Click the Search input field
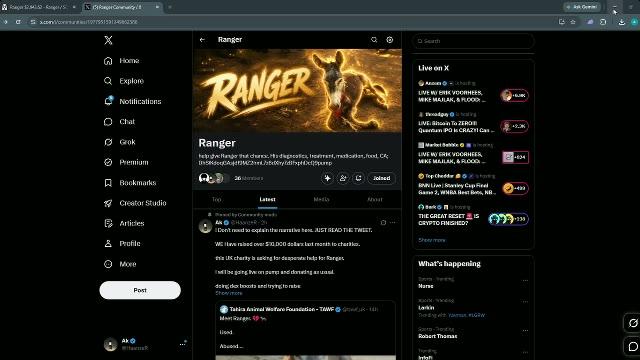This screenshot has height=360, width=640. pyautogui.click(x=473, y=41)
